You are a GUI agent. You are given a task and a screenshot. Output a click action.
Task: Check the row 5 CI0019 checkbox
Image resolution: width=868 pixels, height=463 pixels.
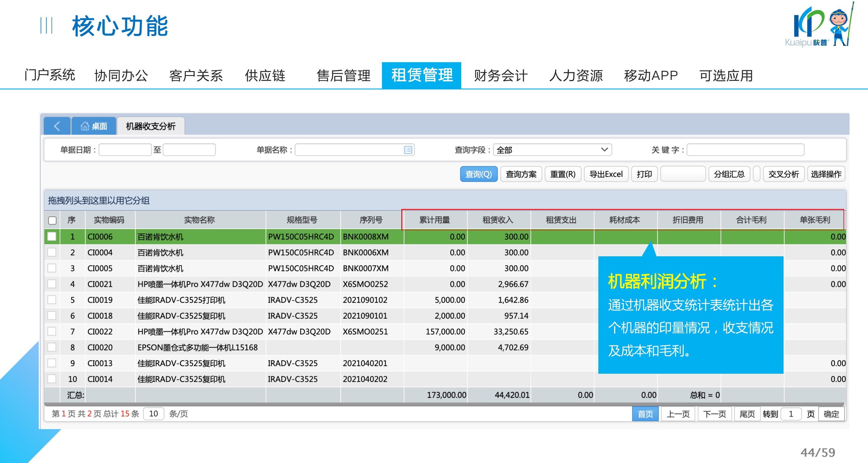52,300
